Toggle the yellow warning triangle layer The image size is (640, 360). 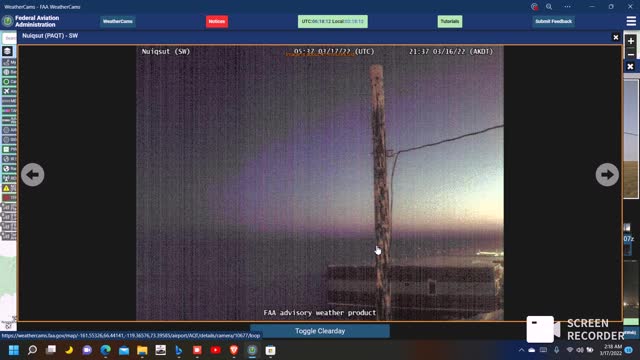7,188
